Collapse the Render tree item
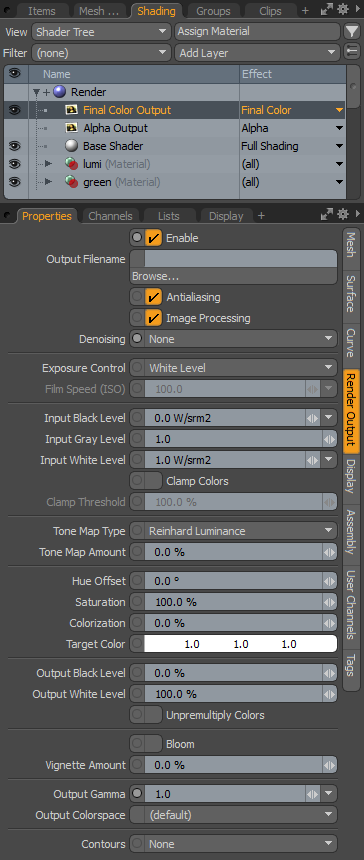 tap(37, 92)
